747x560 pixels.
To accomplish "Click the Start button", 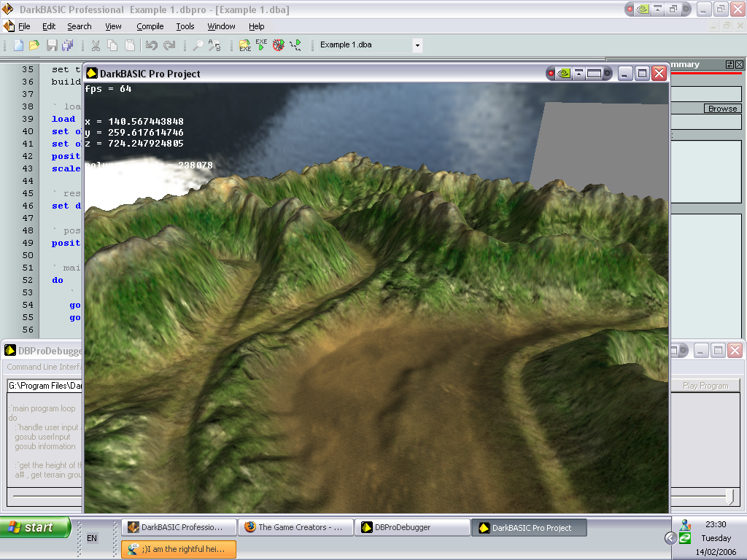I will coord(35,527).
